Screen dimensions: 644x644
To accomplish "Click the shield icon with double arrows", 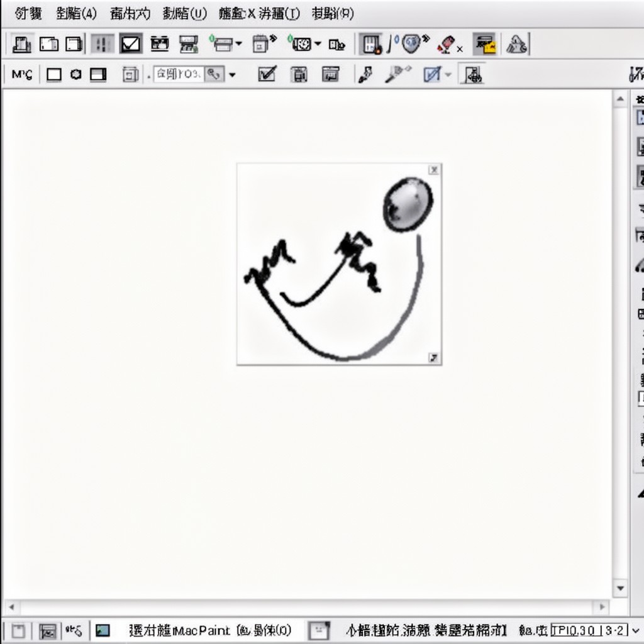I will coord(415,43).
